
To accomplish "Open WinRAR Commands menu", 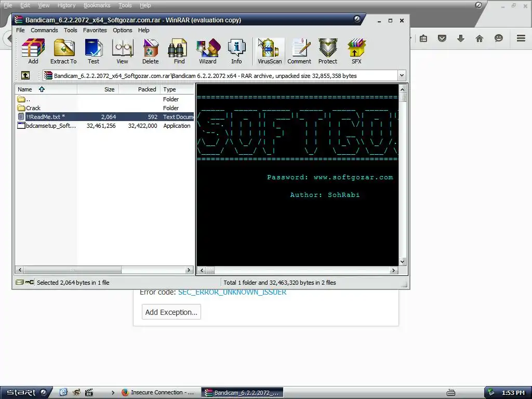I will (x=44, y=30).
